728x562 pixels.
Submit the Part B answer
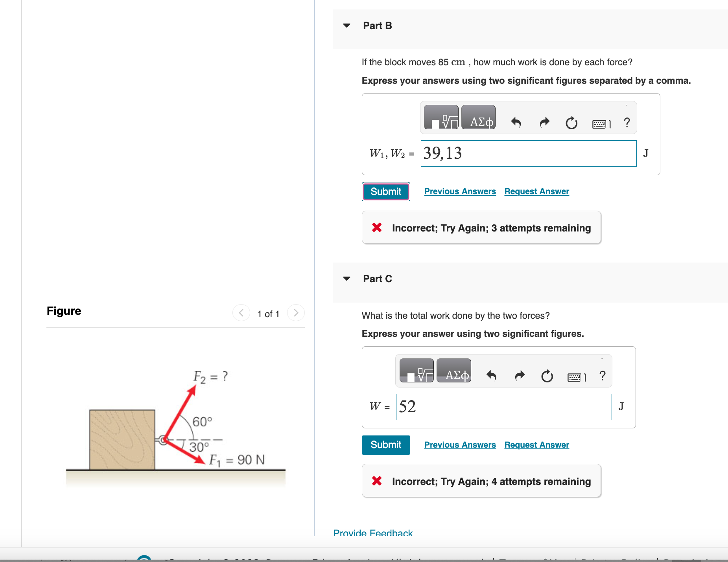click(x=385, y=191)
